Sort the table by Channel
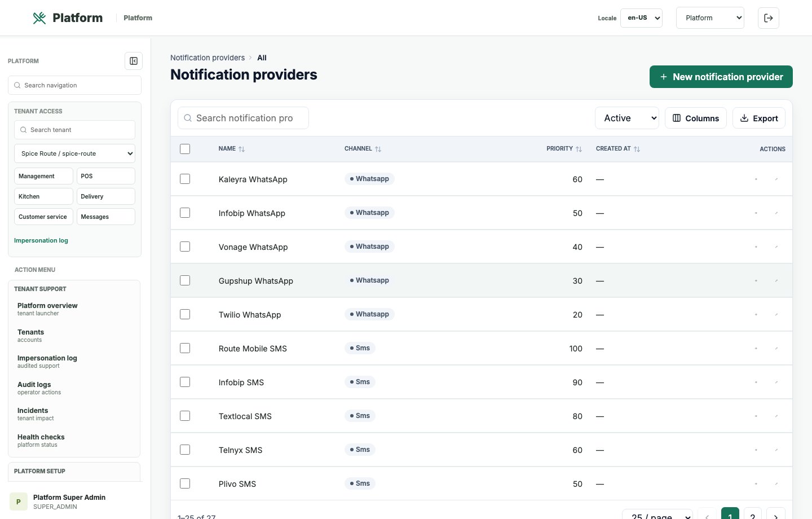Image resolution: width=812 pixels, height=519 pixels. (363, 149)
